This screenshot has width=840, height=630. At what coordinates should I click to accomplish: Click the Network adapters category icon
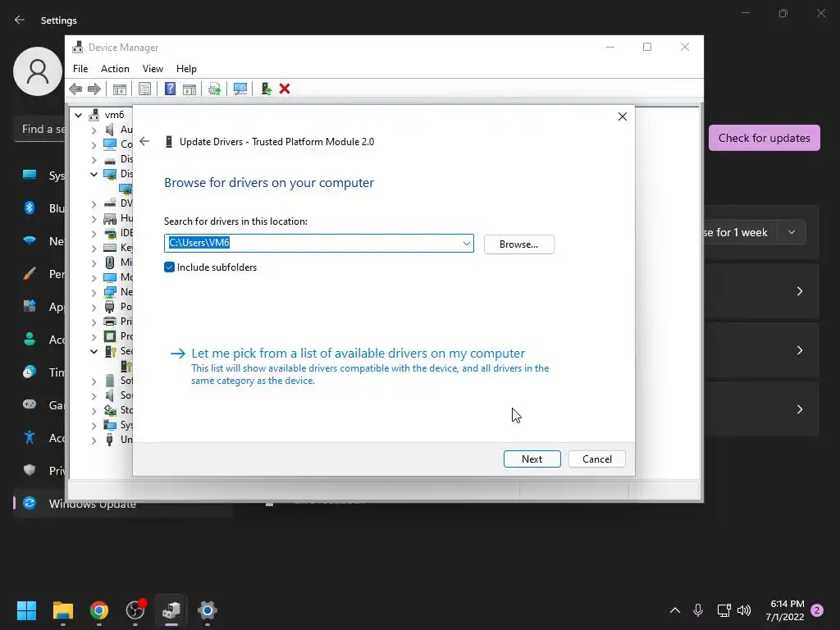coord(110,292)
